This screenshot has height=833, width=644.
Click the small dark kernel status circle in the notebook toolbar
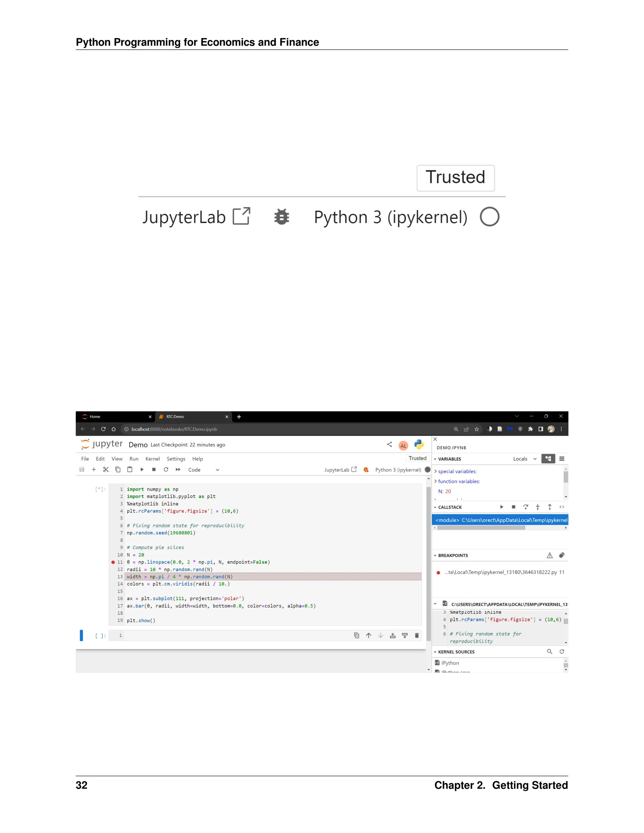point(428,470)
